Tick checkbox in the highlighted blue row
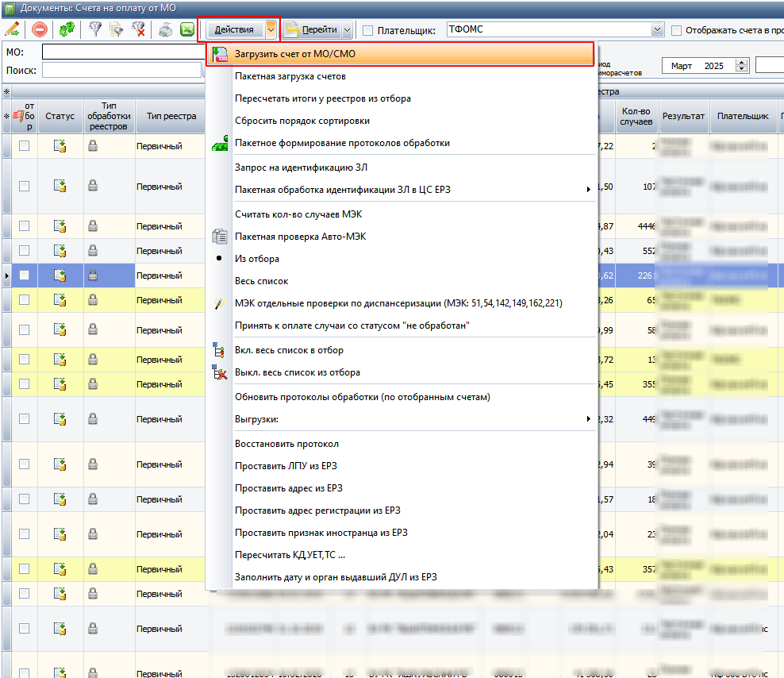Viewport: 784px width, 678px height. [x=24, y=275]
